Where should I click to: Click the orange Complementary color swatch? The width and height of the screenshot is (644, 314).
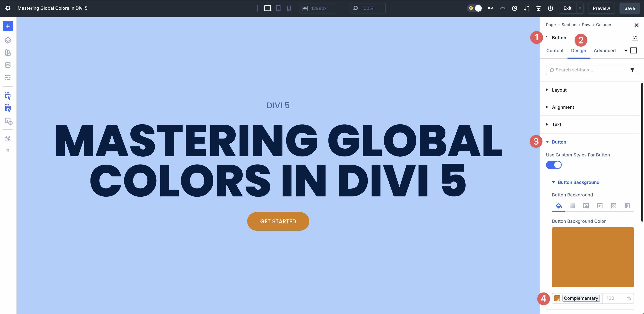pyautogui.click(x=557, y=298)
